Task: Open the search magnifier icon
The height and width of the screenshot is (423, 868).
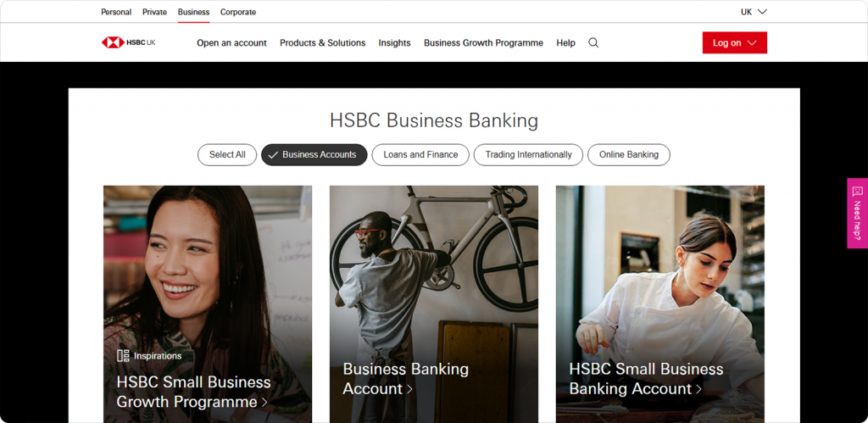Action: (x=593, y=42)
